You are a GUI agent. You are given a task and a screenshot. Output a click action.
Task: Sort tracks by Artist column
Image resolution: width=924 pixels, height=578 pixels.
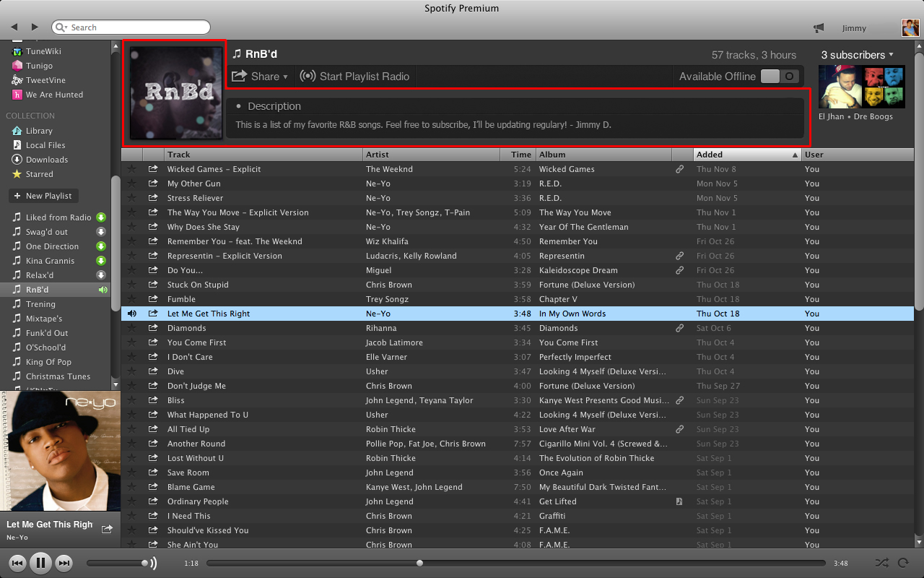[x=431, y=155]
